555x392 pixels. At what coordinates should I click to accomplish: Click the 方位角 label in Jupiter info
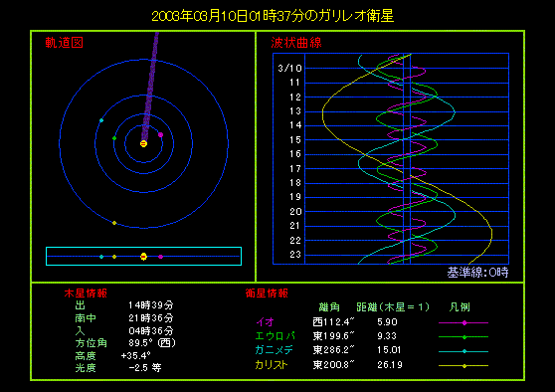[x=91, y=343]
